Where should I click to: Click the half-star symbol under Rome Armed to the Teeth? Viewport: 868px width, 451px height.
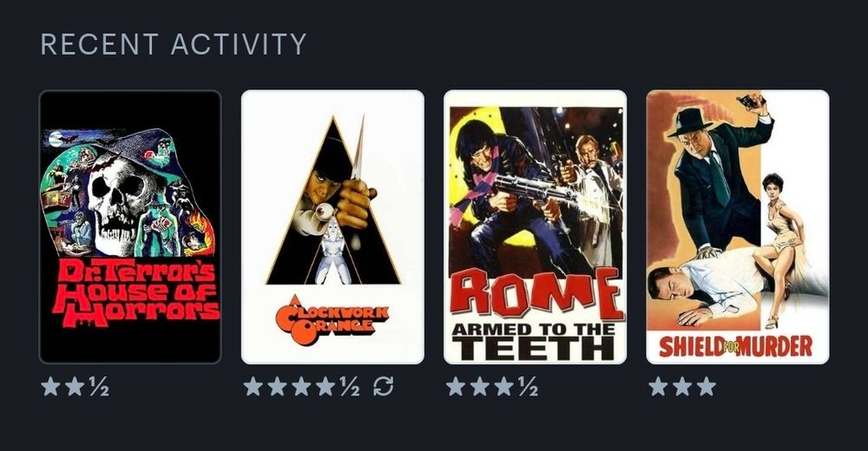pyautogui.click(x=528, y=386)
